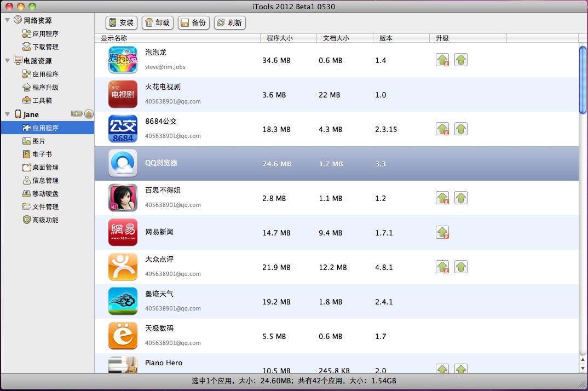Screen dimensions: 588x391
Task: Select 图片 (Photos) under the jane device
Action: coord(38,141)
